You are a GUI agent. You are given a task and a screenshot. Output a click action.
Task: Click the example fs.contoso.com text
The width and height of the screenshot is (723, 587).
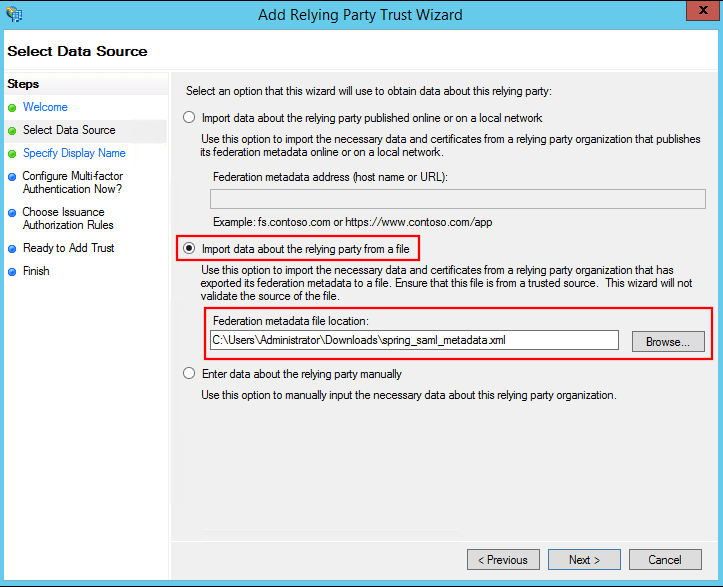[x=353, y=222]
